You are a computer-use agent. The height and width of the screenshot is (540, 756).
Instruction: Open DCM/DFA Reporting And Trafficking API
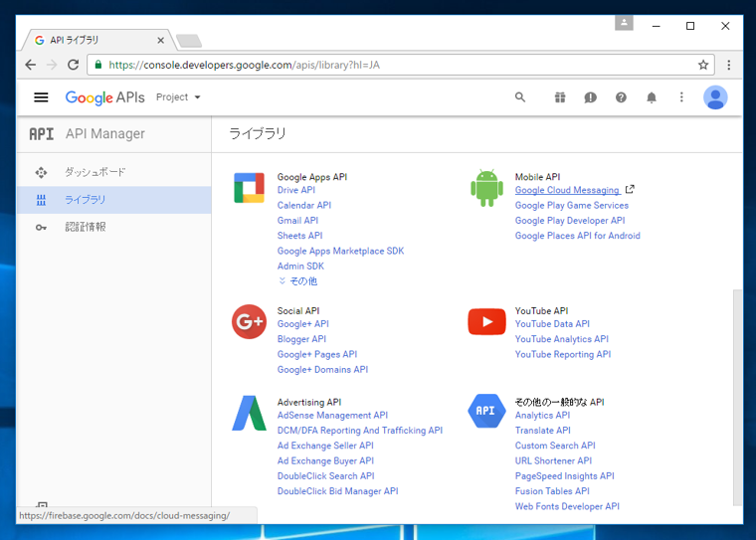[x=360, y=431]
